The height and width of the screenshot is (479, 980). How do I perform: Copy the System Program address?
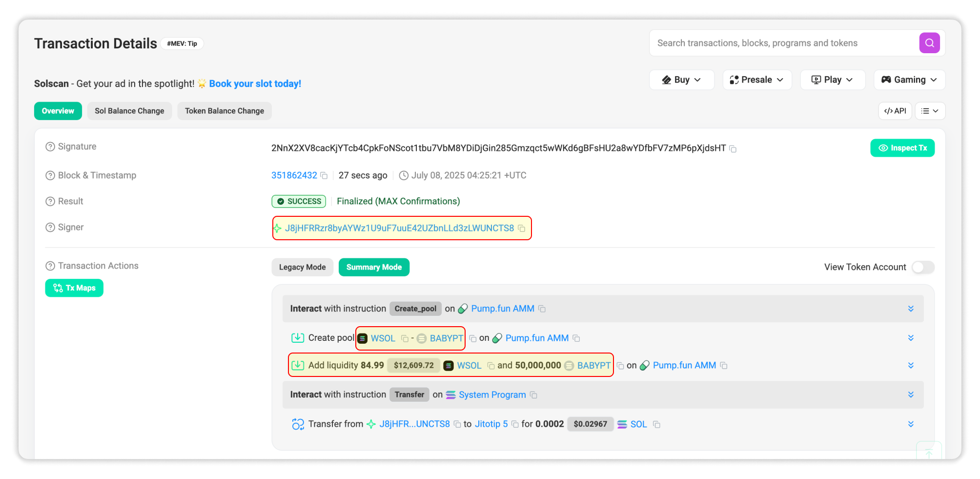pyautogui.click(x=533, y=395)
